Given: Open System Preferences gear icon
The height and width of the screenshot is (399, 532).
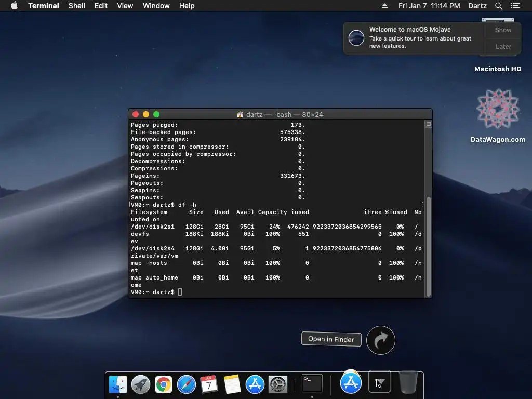Looking at the screenshot, I should point(278,384).
